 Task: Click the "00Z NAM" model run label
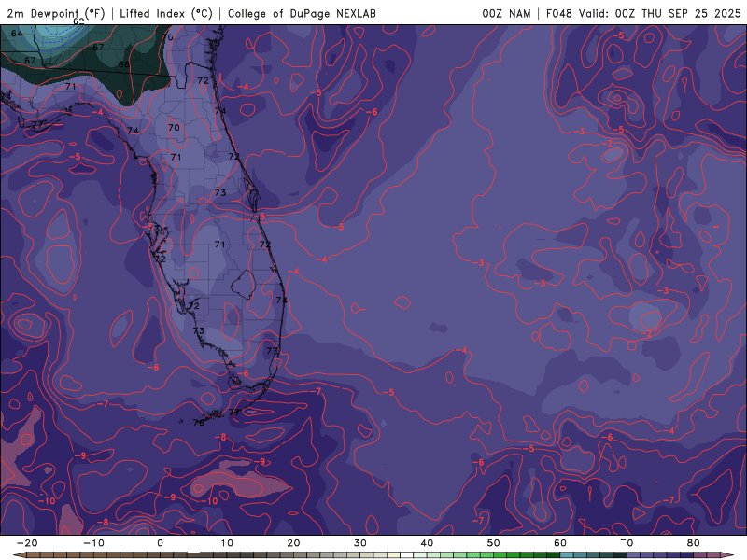[x=506, y=13]
